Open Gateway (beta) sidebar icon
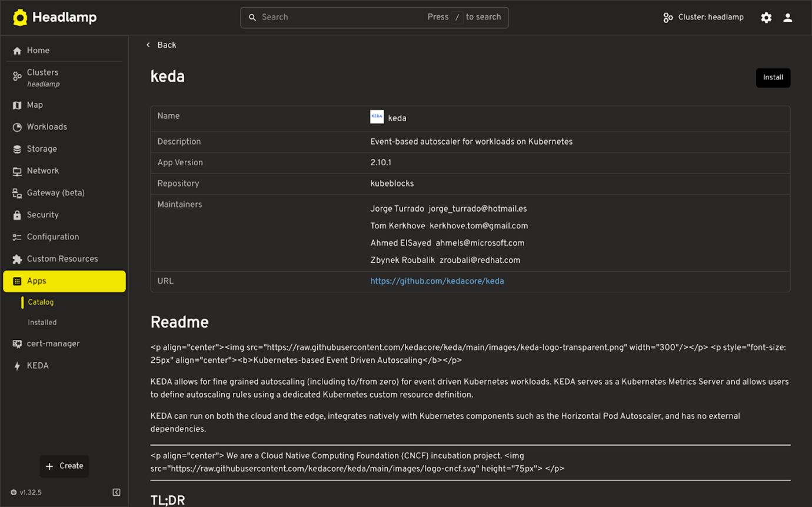 [17, 193]
